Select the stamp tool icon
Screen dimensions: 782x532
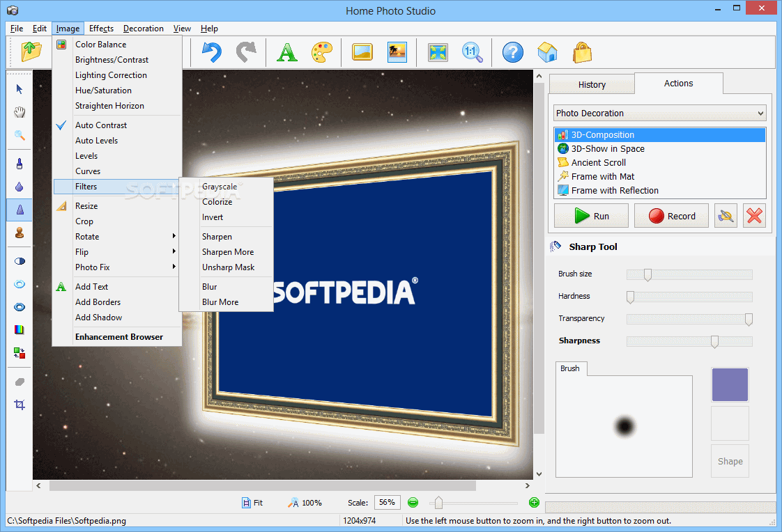click(x=20, y=233)
